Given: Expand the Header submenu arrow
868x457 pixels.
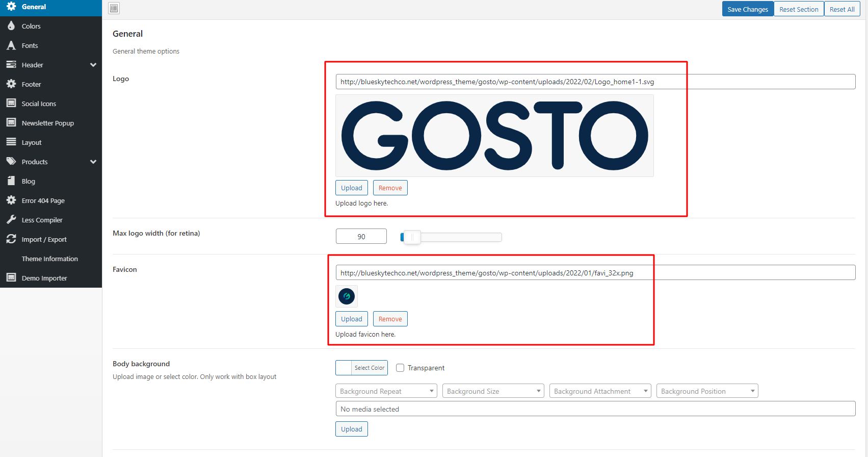Looking at the screenshot, I should coord(93,65).
